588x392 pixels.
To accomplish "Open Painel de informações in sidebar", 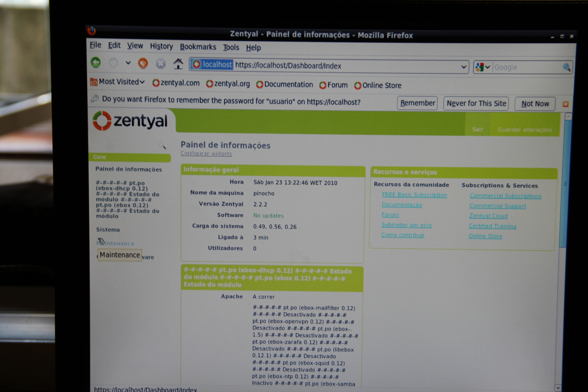I will point(129,169).
